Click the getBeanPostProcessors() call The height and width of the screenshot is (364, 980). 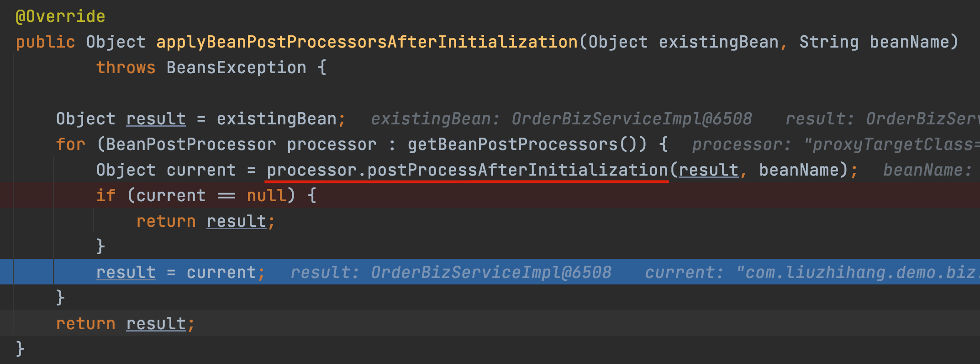(527, 145)
